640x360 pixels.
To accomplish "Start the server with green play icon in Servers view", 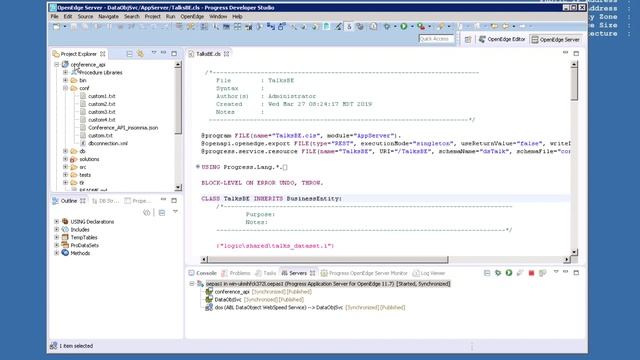I will coord(509,273).
